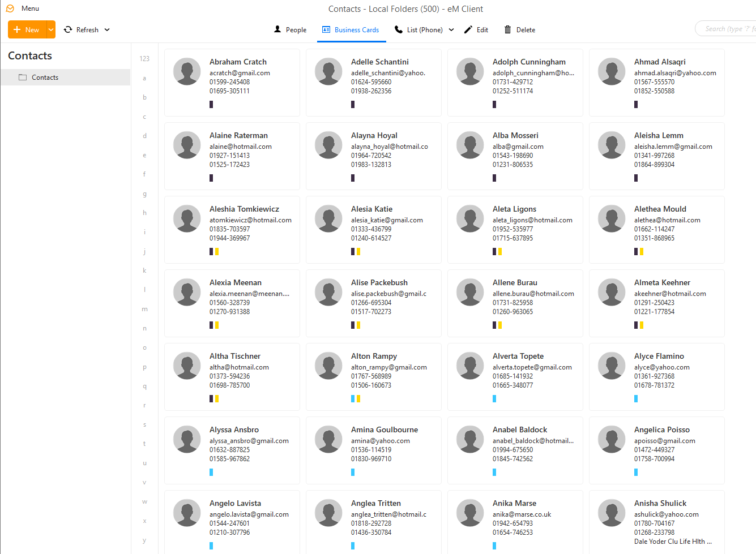Click Alton Rampy's avatar icon

(328, 367)
